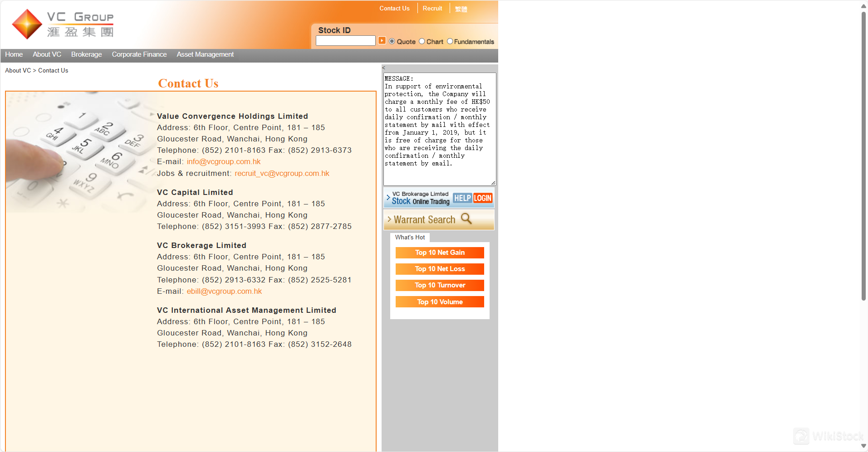The height and width of the screenshot is (452, 868).
Task: Click the VC Capital Limited heading
Action: pos(195,192)
